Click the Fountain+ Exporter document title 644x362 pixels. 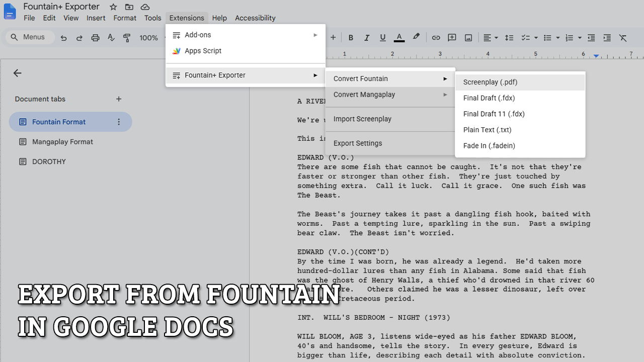[x=61, y=7]
